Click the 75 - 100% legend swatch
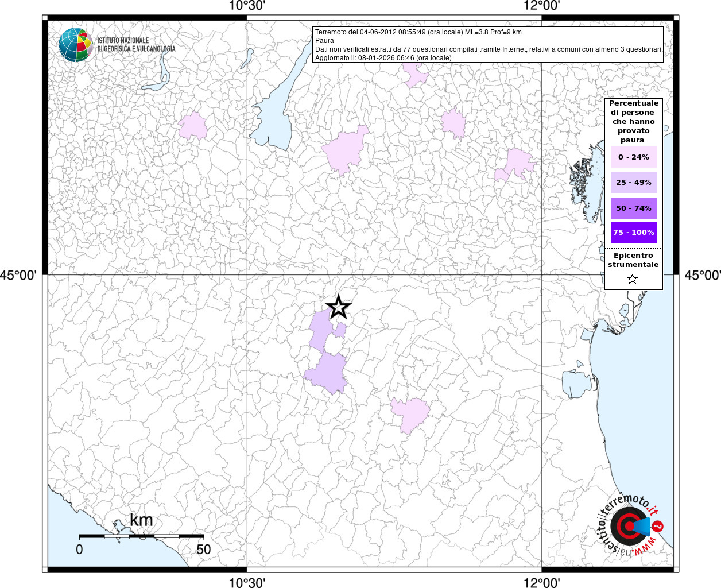721x588 pixels. pyautogui.click(x=633, y=233)
